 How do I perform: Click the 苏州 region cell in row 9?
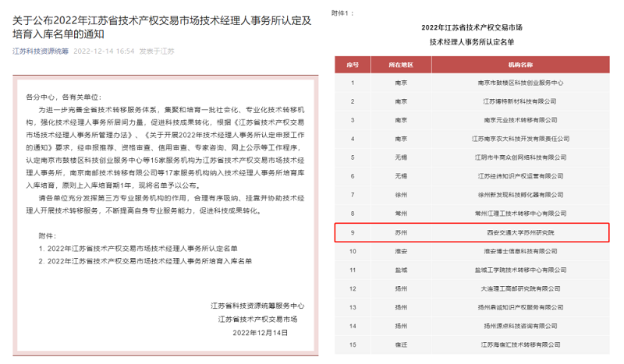coord(401,233)
